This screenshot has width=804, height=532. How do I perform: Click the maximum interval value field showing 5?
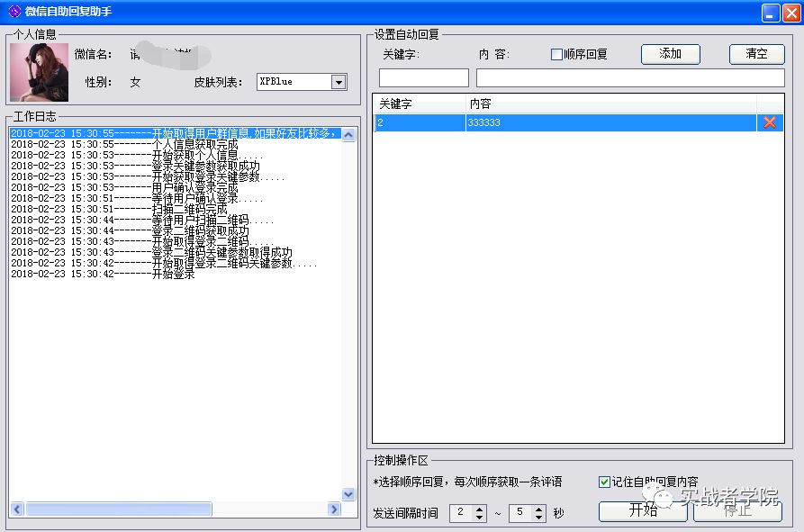[521, 512]
